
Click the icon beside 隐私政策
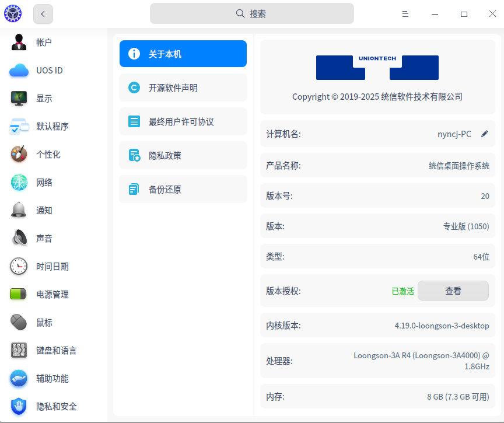pyautogui.click(x=134, y=155)
